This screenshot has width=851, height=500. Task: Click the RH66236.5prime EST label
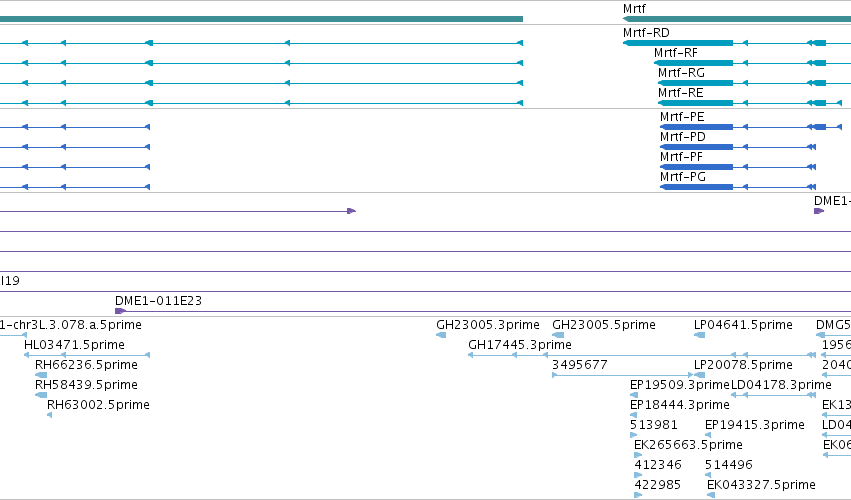click(x=86, y=365)
